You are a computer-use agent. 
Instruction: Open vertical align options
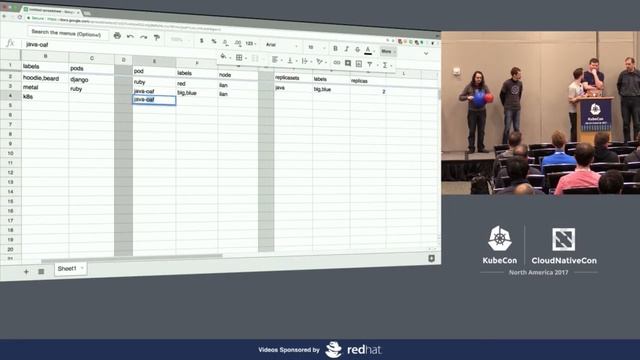(x=291, y=60)
